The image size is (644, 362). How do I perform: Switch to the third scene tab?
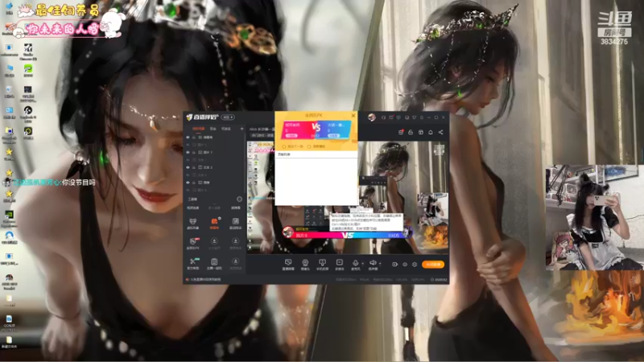click(x=226, y=129)
